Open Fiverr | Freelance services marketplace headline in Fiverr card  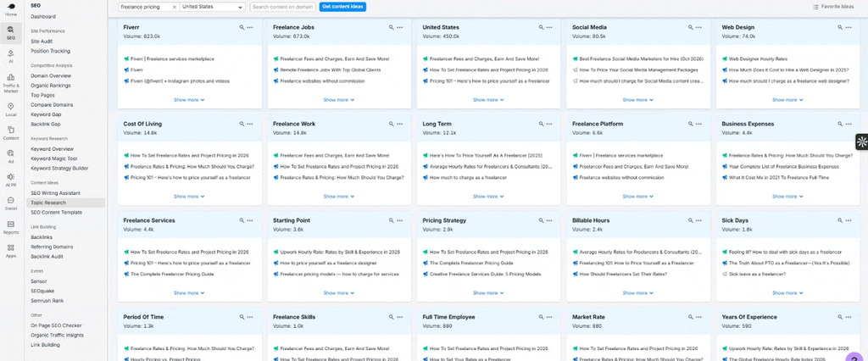173,58
